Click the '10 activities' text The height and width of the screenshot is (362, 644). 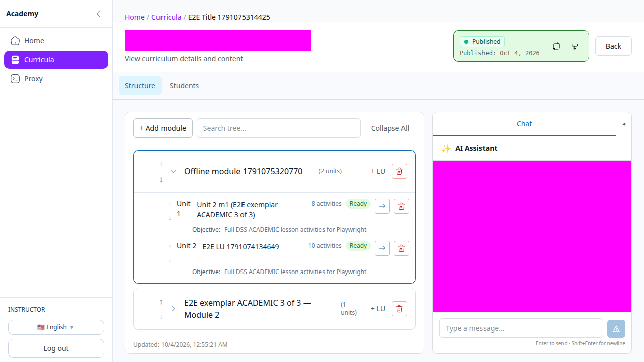click(325, 246)
